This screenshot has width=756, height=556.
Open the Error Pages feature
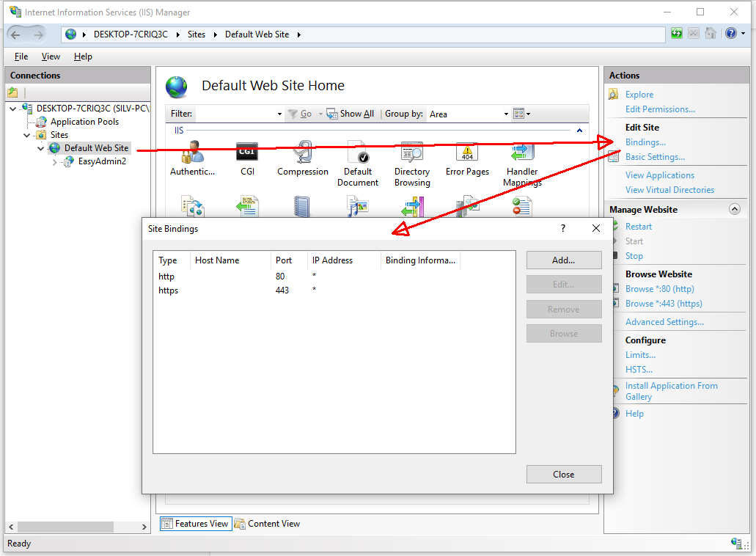pos(467,154)
